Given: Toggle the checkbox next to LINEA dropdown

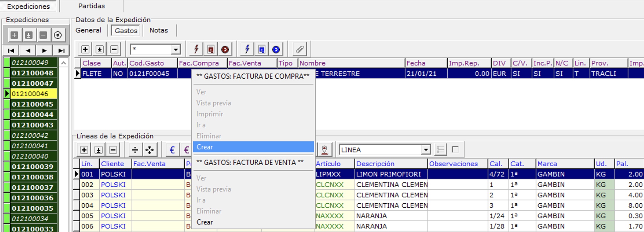Looking at the screenshot, I should tap(455, 149).
